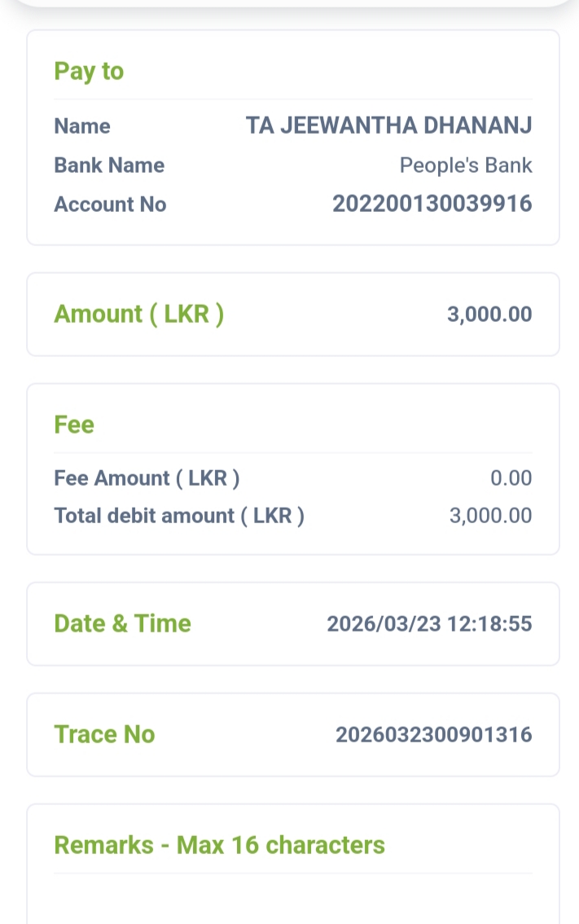The image size is (579, 924).
Task: Click "Remarks - Max 16 characters" heading
Action: 219,845
